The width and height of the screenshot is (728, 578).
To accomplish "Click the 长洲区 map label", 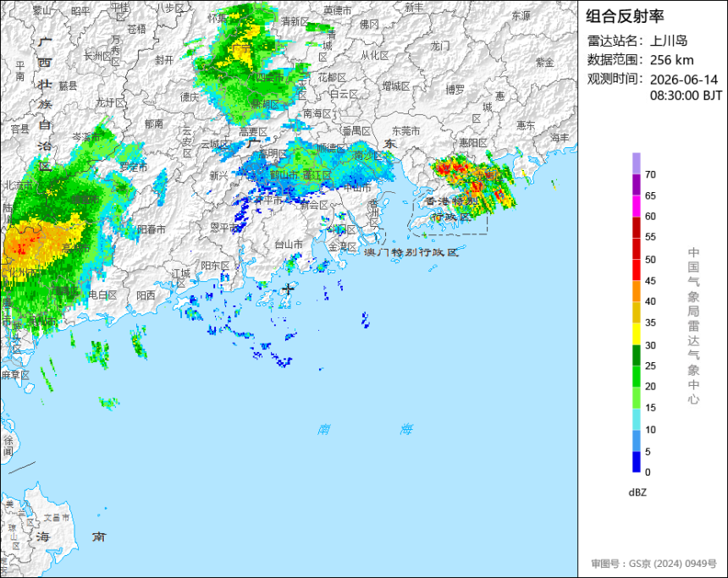I will (x=97, y=56).
